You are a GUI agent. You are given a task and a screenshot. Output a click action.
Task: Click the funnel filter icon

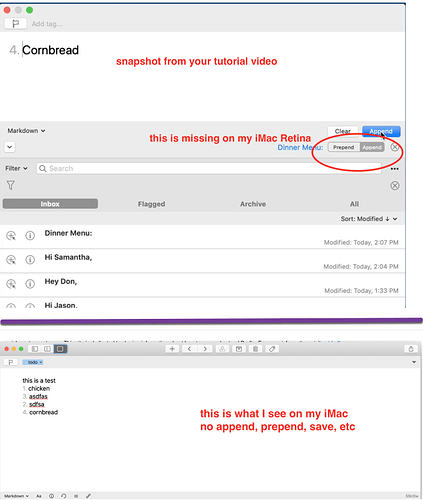pyautogui.click(x=11, y=185)
